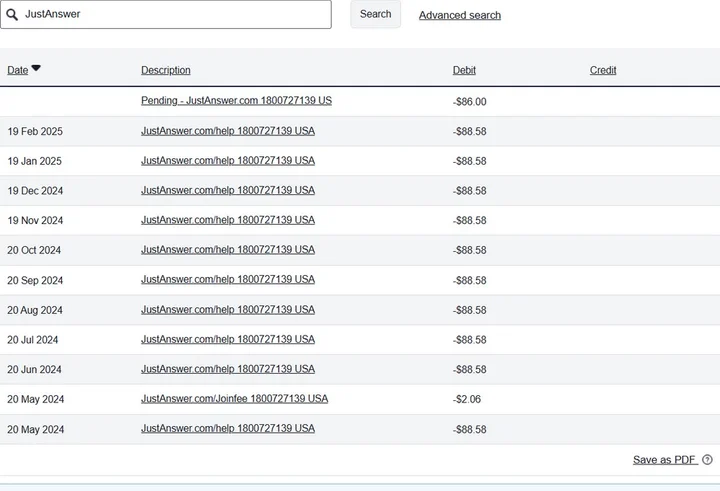The height and width of the screenshot is (491, 720).
Task: Toggle the Date sort arrow
Action: (36, 68)
